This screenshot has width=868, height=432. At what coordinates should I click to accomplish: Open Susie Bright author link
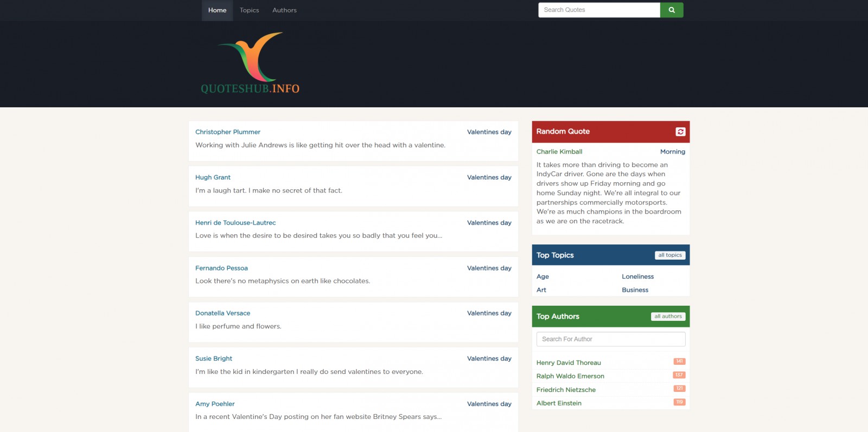click(214, 359)
